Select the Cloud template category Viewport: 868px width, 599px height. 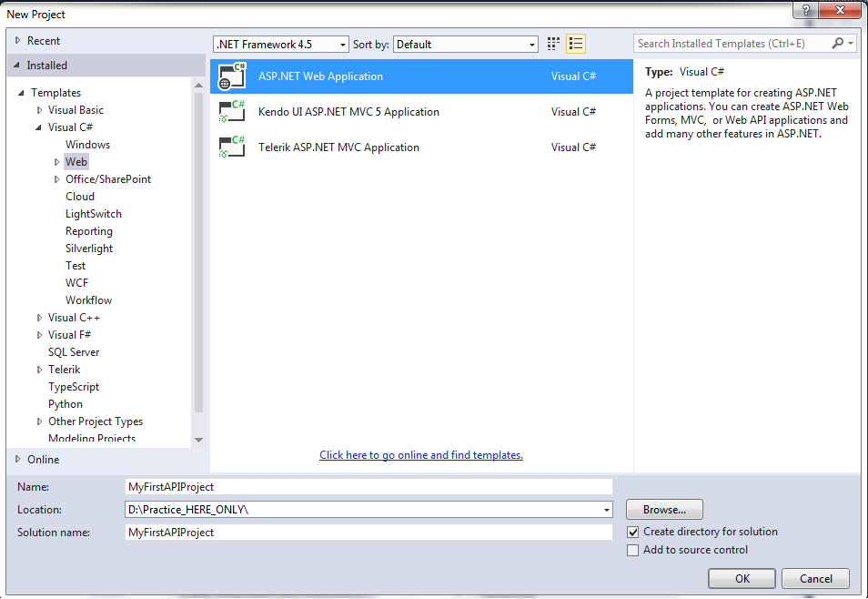[80, 197]
